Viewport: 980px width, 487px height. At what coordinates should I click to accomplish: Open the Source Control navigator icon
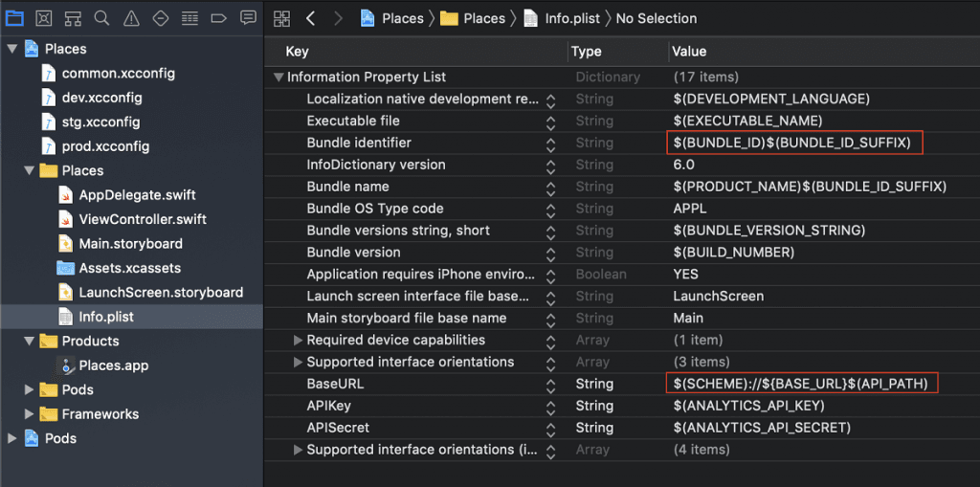click(43, 18)
